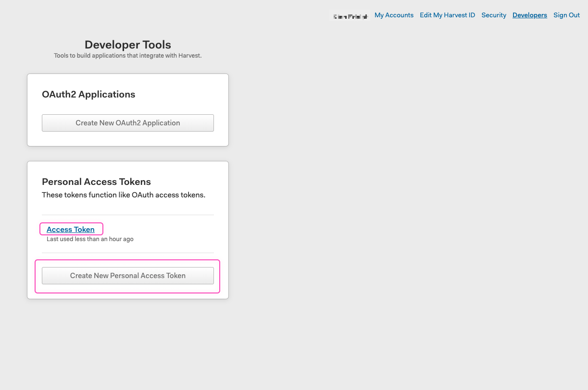
Task: Select the Personal Access Tokens card
Action: coord(127,229)
